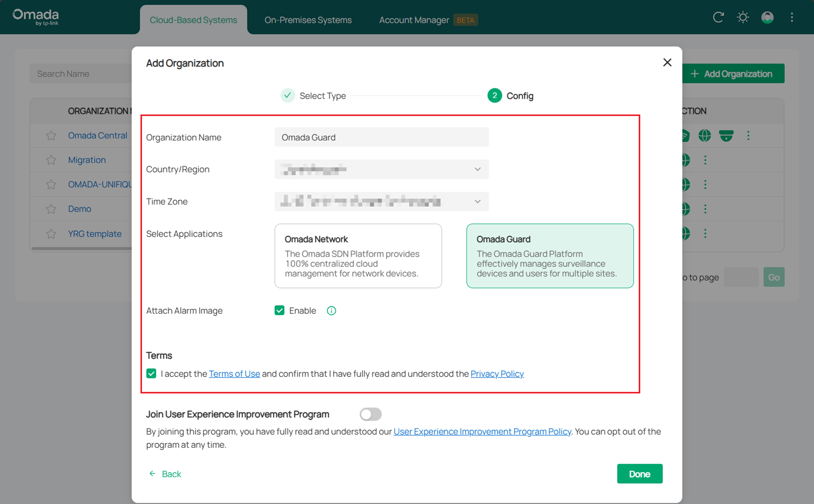Click the Config step number 2 circle
The width and height of the screenshot is (814, 504).
494,96
